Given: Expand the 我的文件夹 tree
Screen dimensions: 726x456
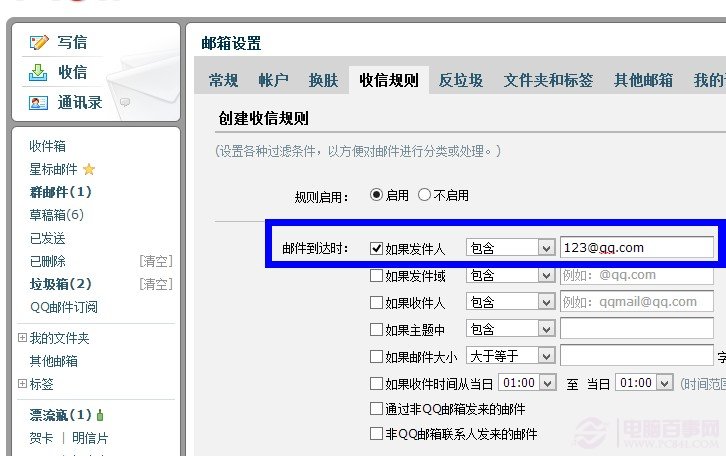Looking at the screenshot, I should click(22, 337).
